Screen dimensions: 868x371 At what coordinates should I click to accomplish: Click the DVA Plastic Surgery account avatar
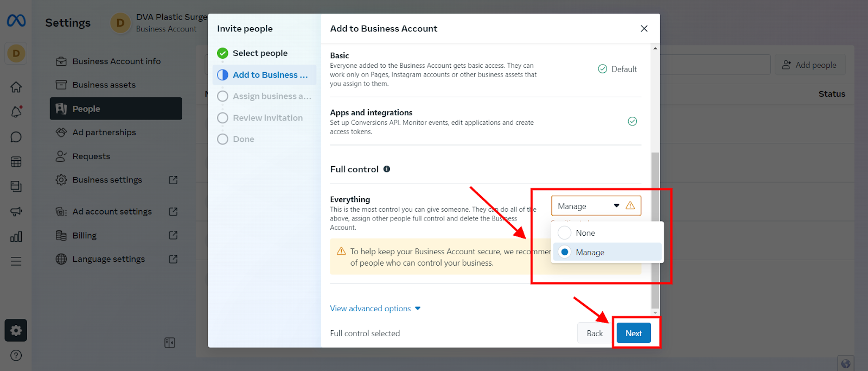click(x=120, y=23)
